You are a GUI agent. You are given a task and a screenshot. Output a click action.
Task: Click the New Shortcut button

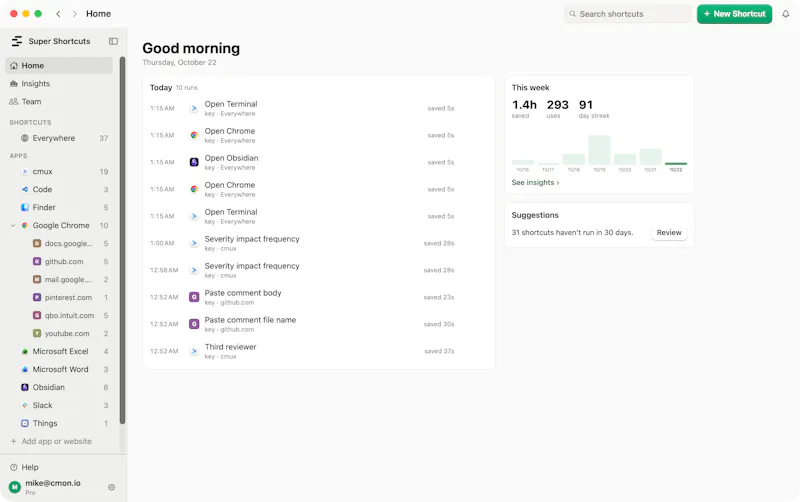734,14
